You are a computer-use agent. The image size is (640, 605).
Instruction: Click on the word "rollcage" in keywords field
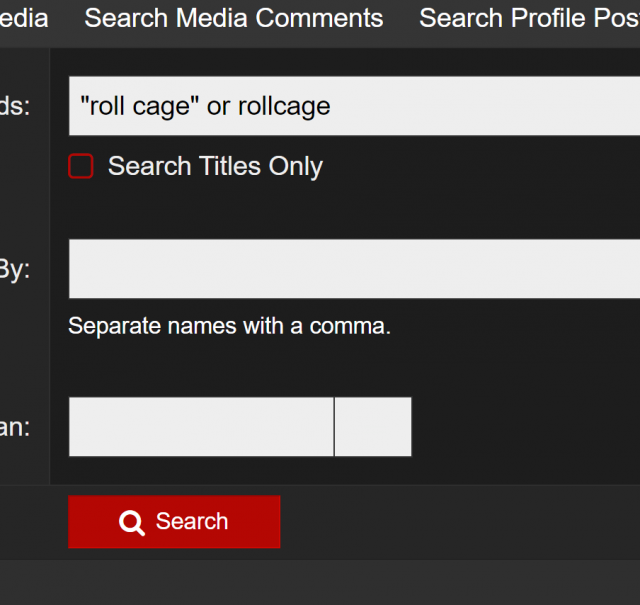pos(286,106)
